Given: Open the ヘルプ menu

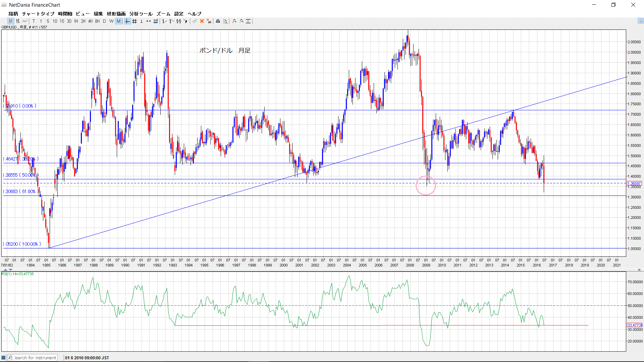Looking at the screenshot, I should click(194, 14).
